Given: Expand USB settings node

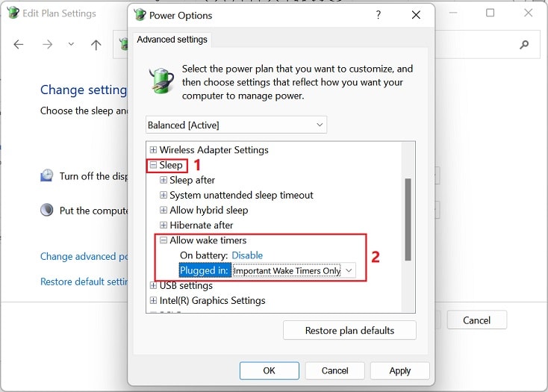Looking at the screenshot, I should pos(153,285).
